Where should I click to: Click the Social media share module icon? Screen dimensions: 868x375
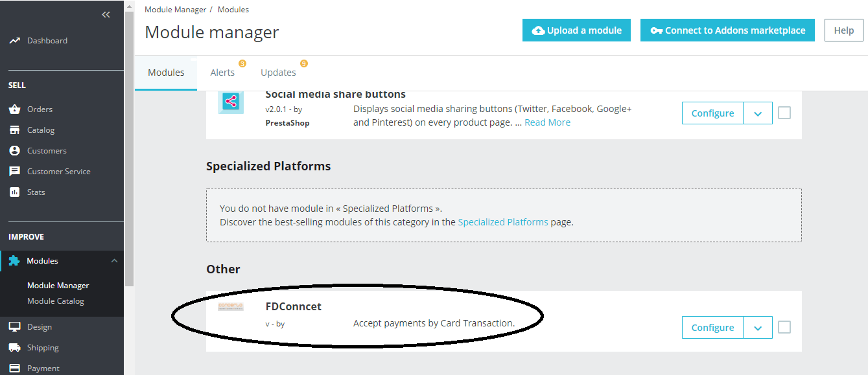[231, 102]
